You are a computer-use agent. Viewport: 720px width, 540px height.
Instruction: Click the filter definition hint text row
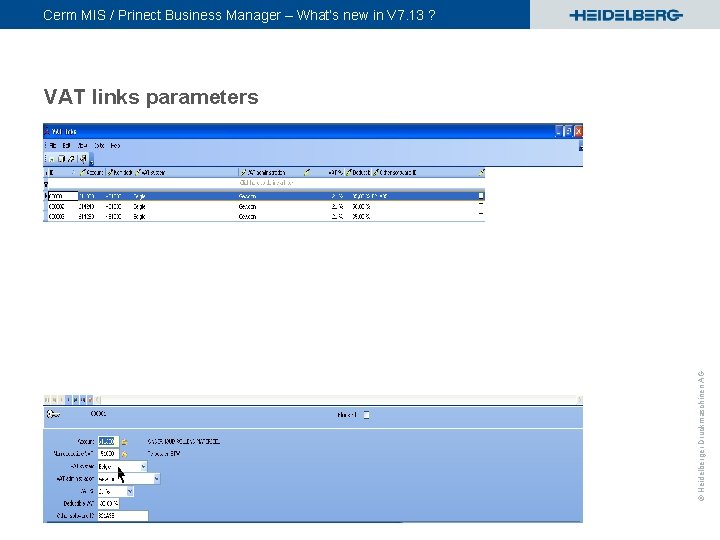266,183
